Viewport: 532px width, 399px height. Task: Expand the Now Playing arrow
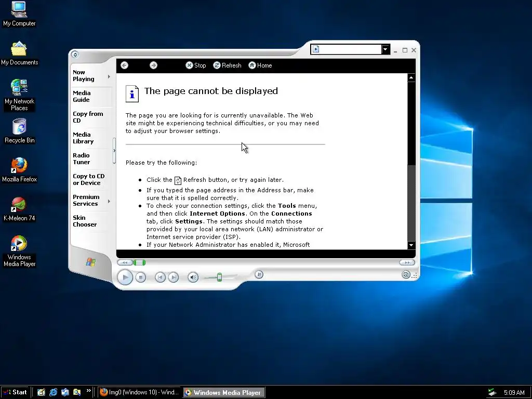(109, 77)
